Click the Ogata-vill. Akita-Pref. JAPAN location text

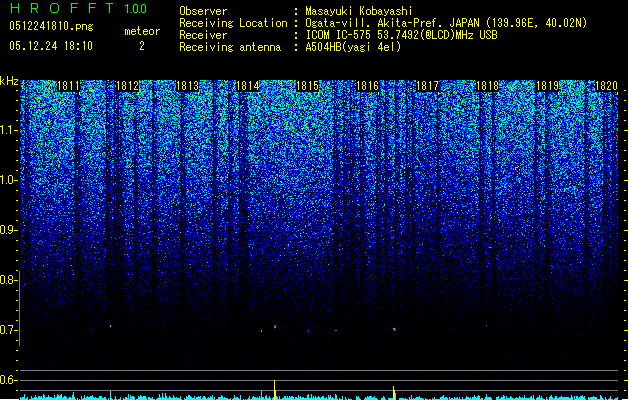pos(446,23)
